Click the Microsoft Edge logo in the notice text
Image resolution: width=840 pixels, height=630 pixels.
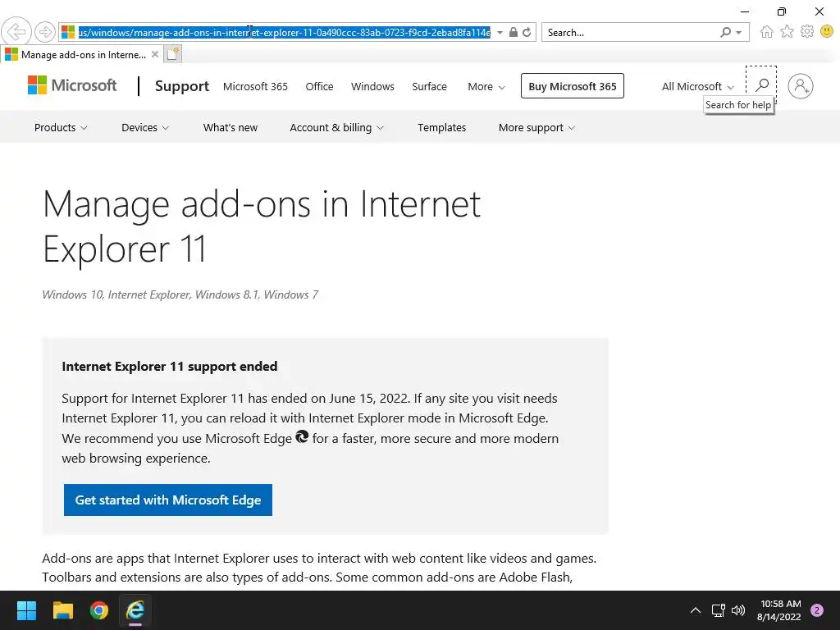(302, 436)
